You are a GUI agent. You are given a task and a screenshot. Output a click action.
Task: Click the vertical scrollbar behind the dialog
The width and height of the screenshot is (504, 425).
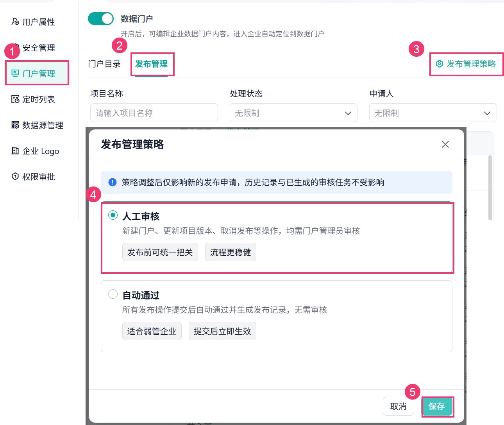click(x=490, y=188)
